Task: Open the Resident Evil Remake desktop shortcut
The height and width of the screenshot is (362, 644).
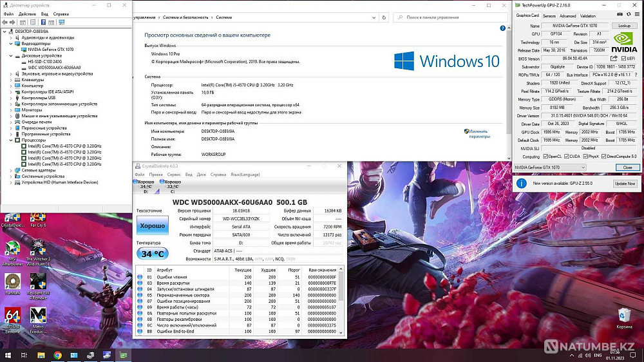Action: (x=38, y=287)
